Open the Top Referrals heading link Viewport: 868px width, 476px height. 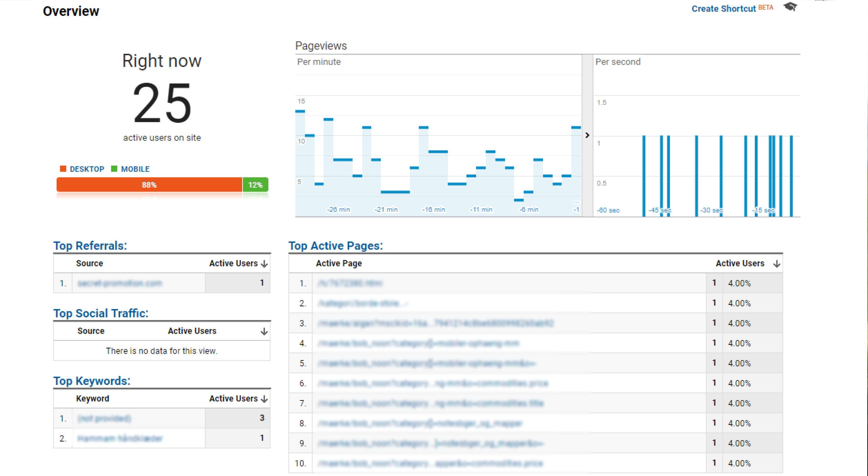[x=90, y=246]
